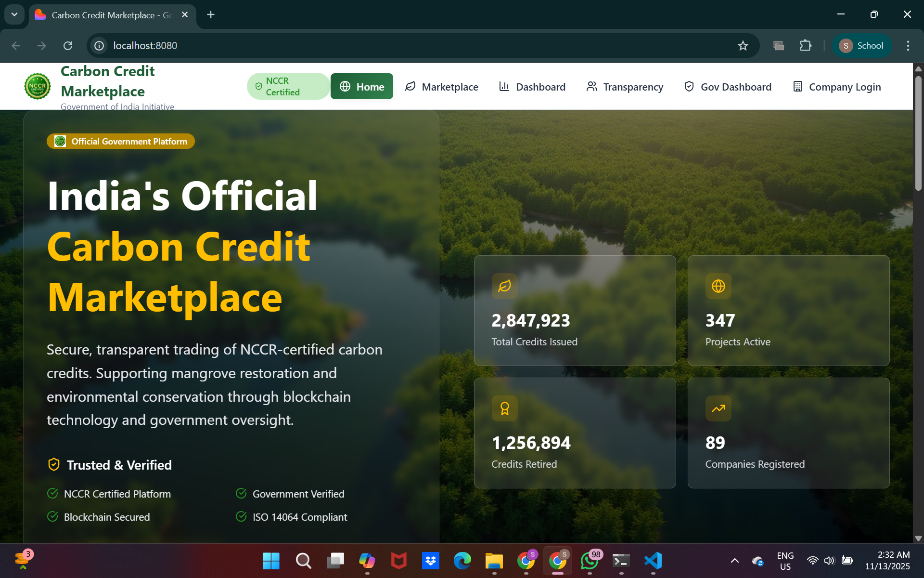924x578 pixels.
Task: Open Visual Studio Code from taskbar
Action: pos(653,561)
